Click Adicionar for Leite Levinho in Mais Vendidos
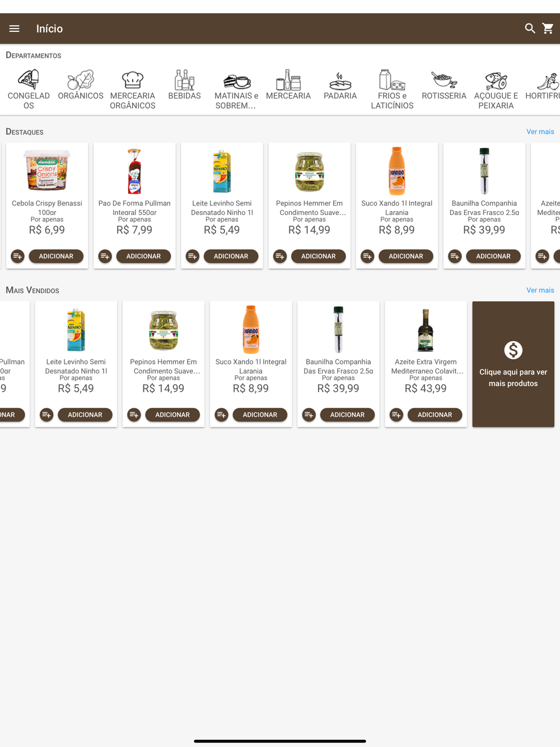 85,415
